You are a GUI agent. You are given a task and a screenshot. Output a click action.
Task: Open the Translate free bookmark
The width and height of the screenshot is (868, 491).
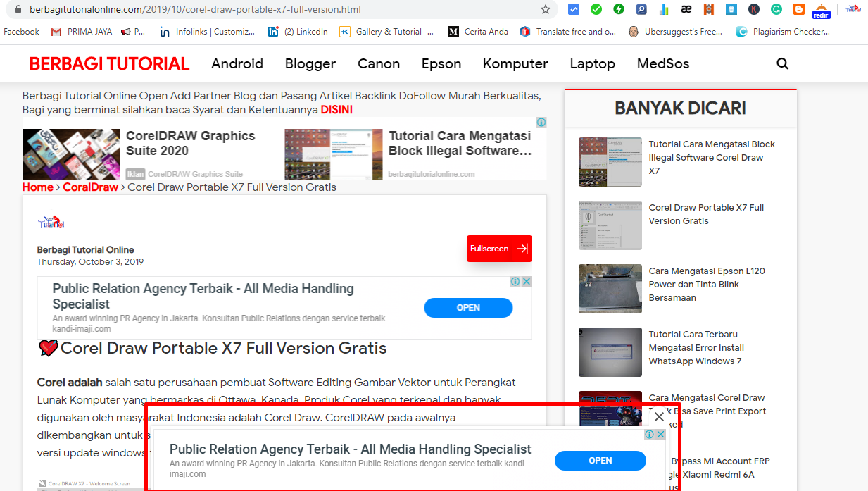(x=567, y=32)
